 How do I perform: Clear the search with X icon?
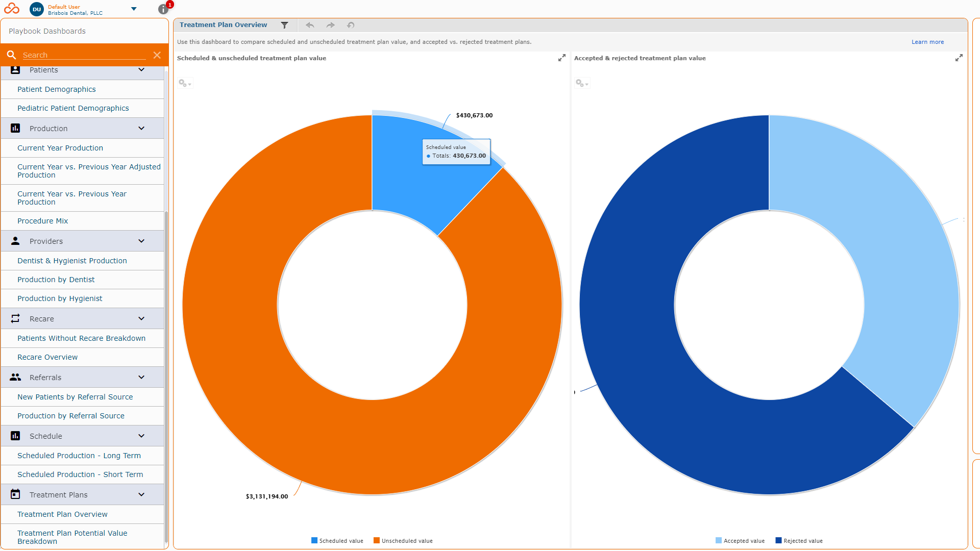point(157,55)
